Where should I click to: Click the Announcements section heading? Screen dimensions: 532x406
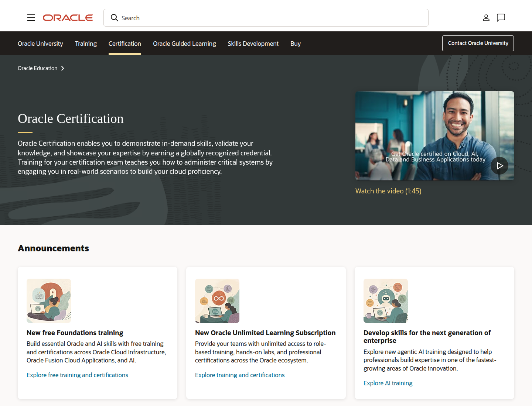point(54,248)
